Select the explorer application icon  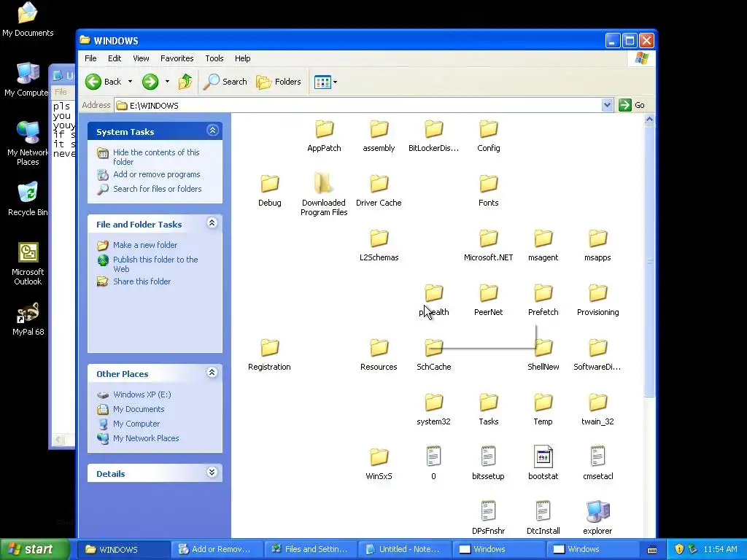(x=597, y=518)
